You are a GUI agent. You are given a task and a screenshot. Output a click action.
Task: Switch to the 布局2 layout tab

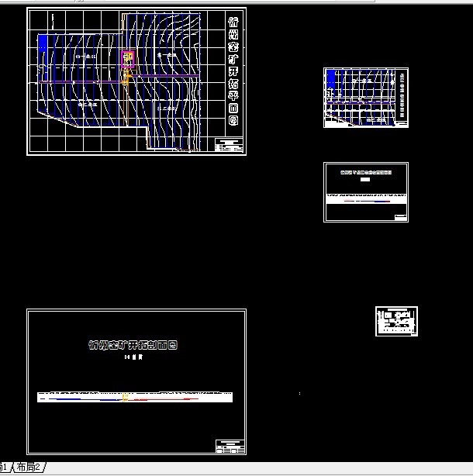(x=28, y=467)
